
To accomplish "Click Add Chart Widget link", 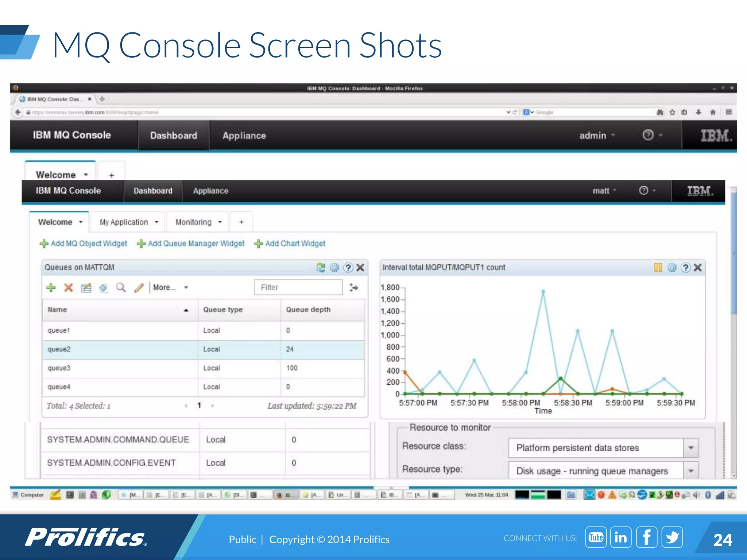I will (290, 244).
